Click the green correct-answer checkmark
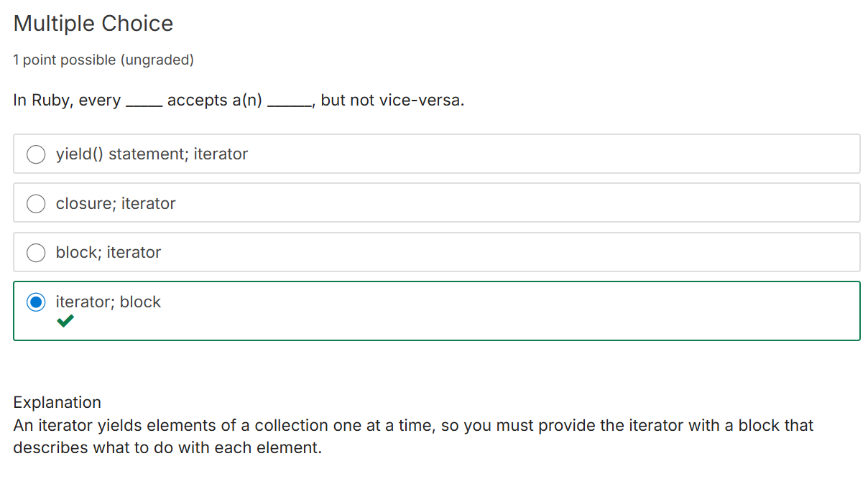The width and height of the screenshot is (868, 489). [65, 322]
